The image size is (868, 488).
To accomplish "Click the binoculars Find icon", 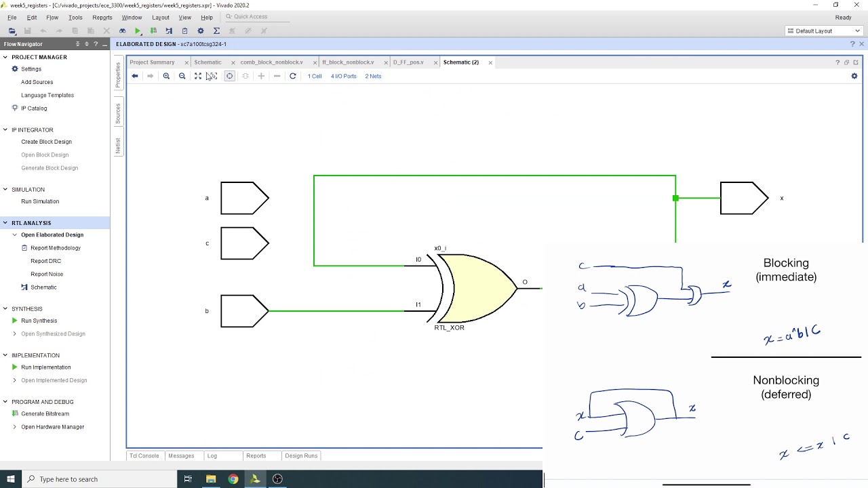I will 122,30.
